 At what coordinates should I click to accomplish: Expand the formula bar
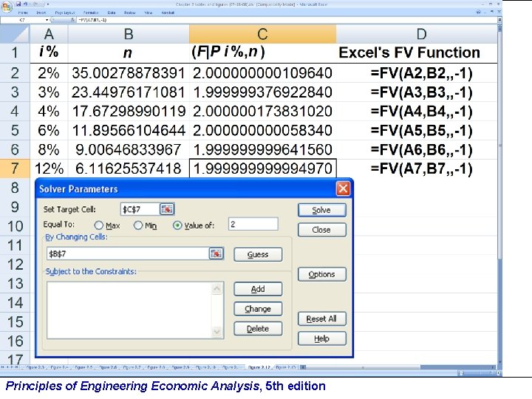pyautogui.click(x=499, y=20)
